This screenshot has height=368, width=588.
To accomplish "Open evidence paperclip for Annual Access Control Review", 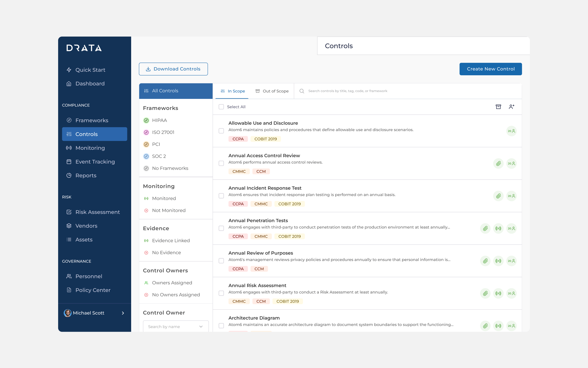I will pos(498,164).
